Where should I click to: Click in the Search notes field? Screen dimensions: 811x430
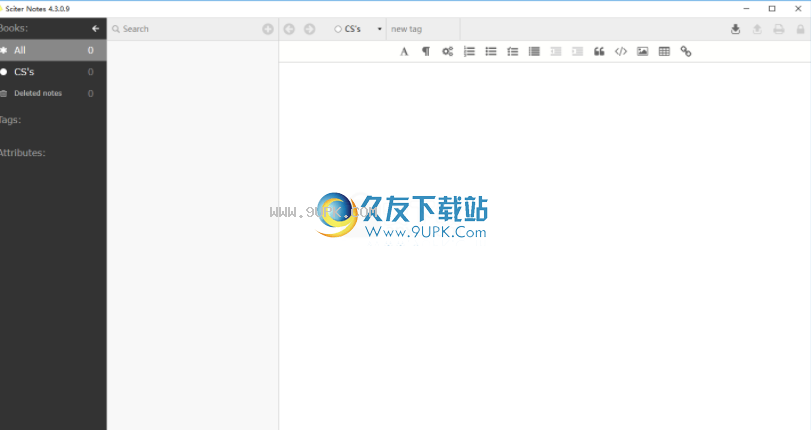pos(186,29)
